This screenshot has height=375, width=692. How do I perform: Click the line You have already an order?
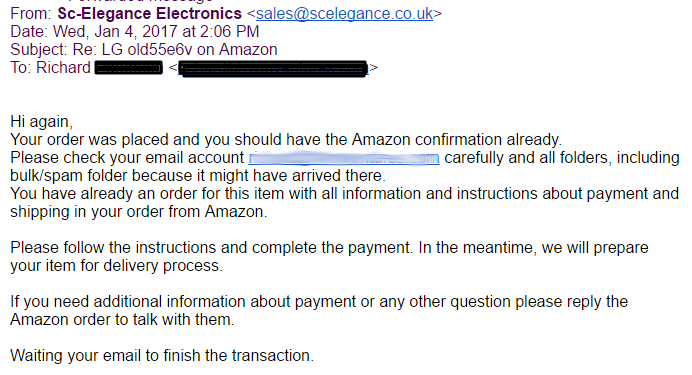(x=344, y=194)
